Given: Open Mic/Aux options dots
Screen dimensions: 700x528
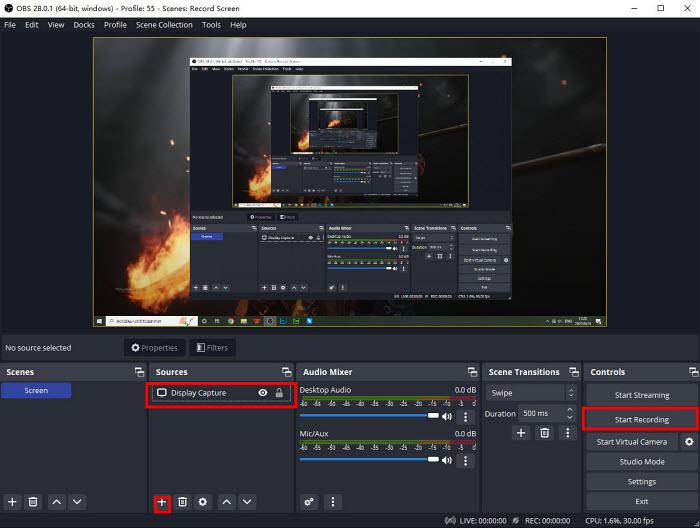Looking at the screenshot, I should coord(466,461).
